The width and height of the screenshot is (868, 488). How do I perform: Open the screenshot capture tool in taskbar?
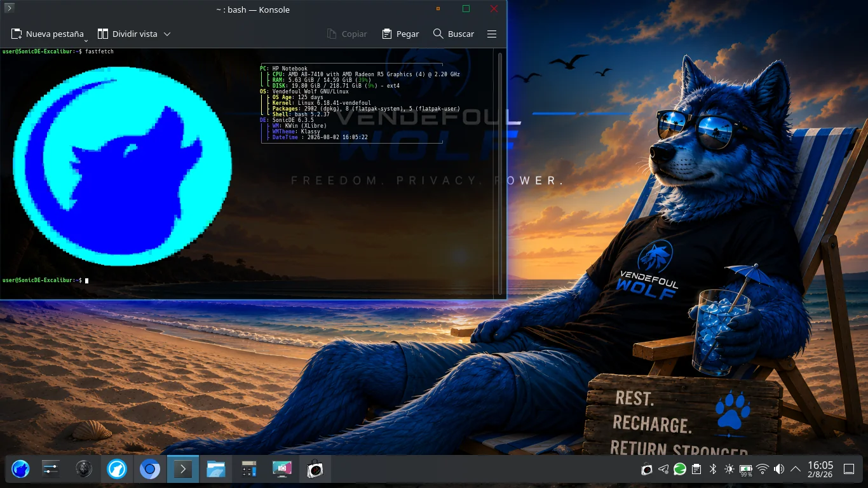tap(281, 470)
